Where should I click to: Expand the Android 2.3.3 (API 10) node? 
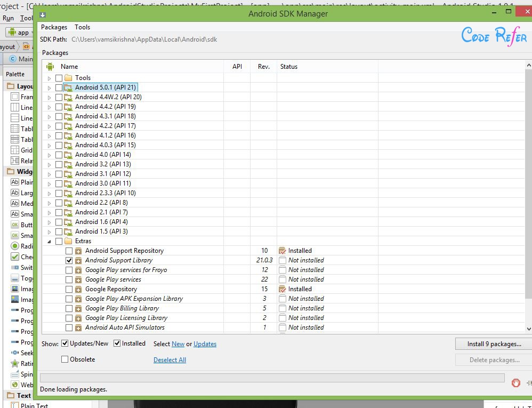(x=49, y=194)
